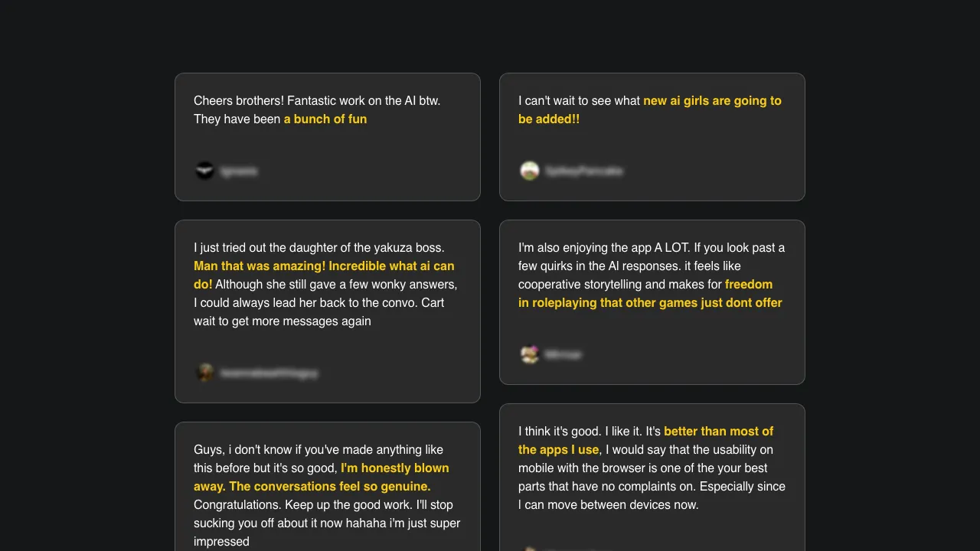Open the blurred author name below the roleplaying review
The height and width of the screenshot is (551, 980).
563,355
